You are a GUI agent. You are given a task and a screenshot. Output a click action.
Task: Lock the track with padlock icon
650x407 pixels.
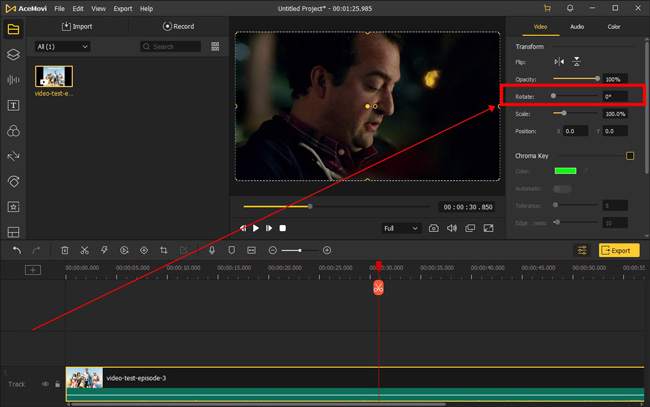pyautogui.click(x=57, y=384)
